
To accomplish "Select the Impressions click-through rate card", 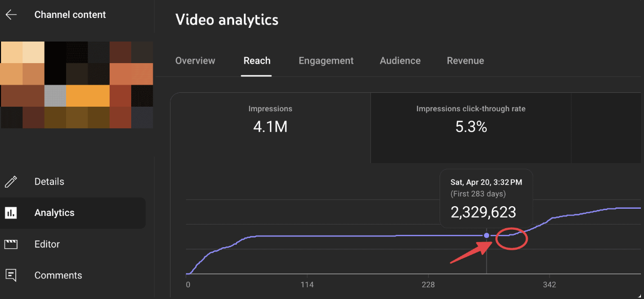I will [x=470, y=121].
